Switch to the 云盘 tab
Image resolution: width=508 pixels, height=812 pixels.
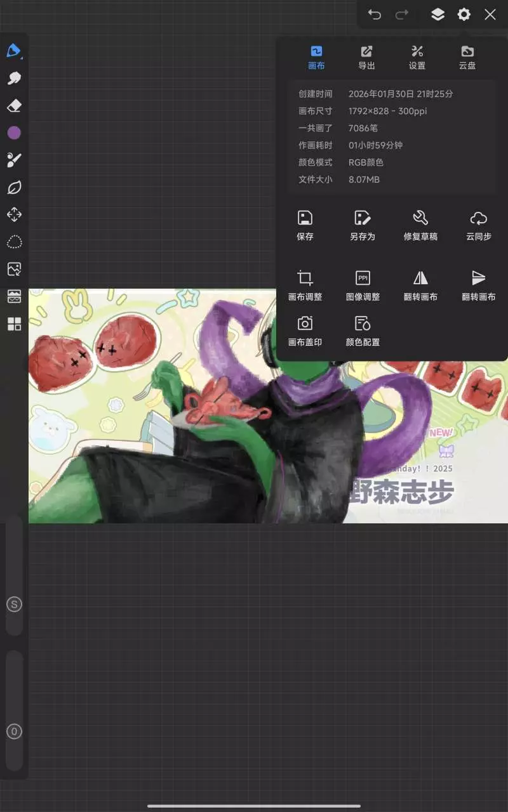tap(467, 57)
